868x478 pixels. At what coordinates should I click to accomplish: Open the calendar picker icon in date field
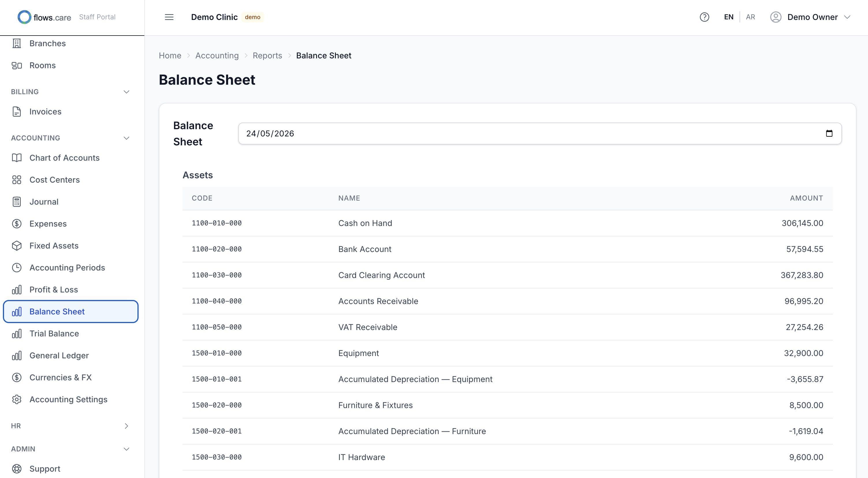[x=829, y=134]
